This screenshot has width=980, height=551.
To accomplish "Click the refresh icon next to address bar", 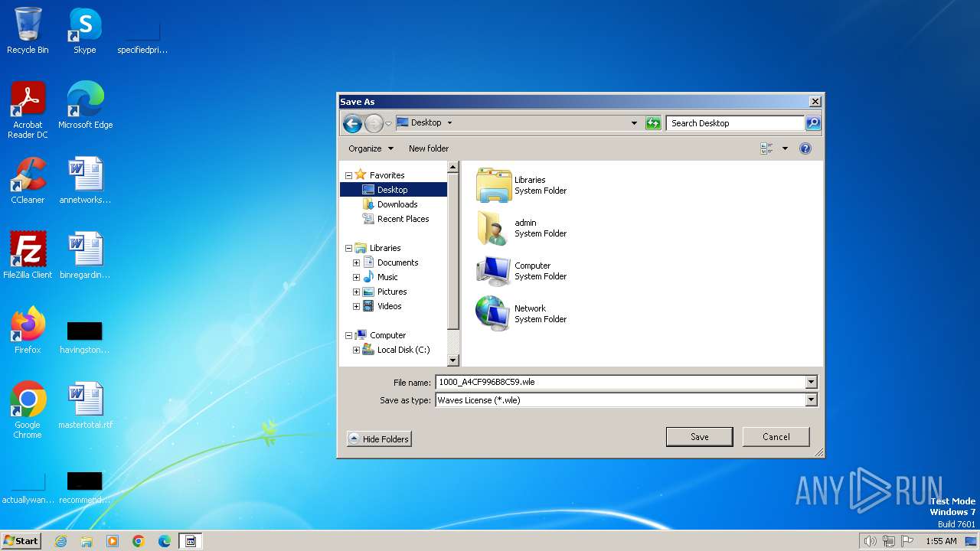I will point(653,122).
